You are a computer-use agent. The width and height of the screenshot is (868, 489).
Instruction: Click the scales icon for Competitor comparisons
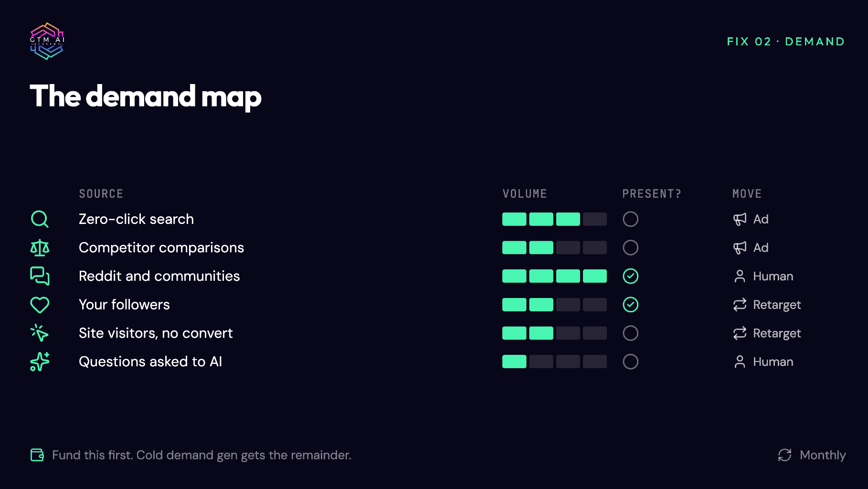[40, 248]
